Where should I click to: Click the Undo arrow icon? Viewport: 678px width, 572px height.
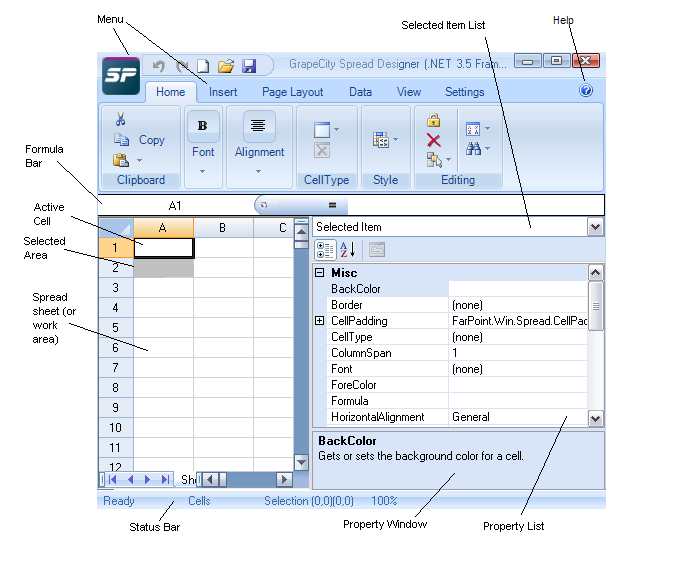[x=159, y=66]
